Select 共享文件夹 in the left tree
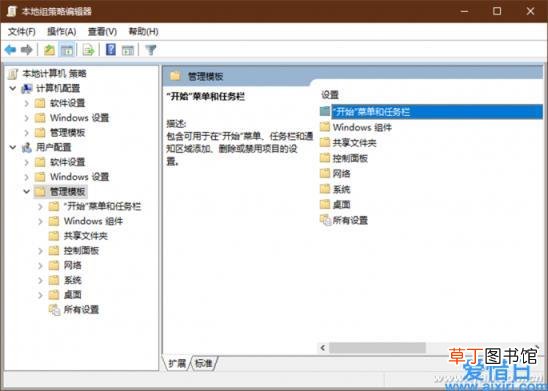Image resolution: width=548 pixels, height=391 pixels. click(86, 236)
